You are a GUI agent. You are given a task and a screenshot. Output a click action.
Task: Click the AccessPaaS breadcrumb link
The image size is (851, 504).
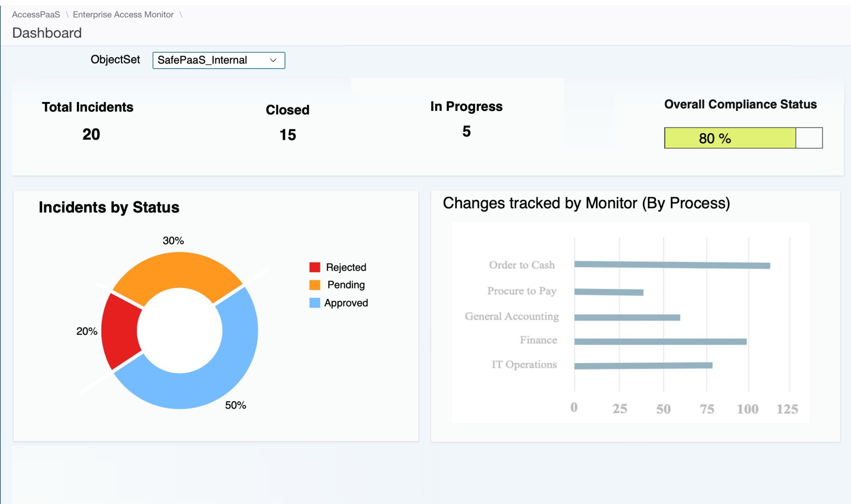coord(36,15)
